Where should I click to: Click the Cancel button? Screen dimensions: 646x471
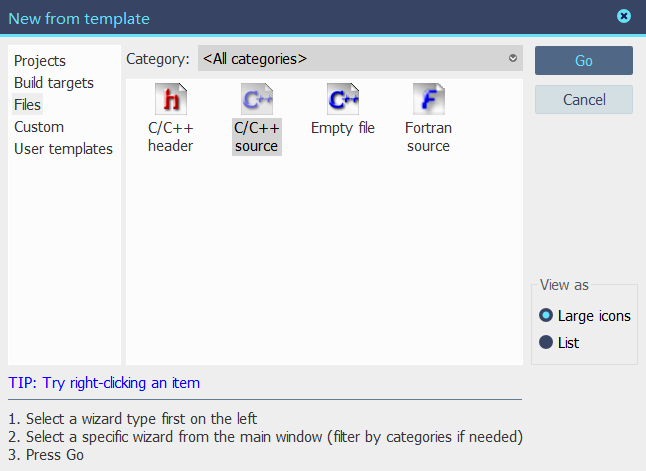click(x=584, y=100)
